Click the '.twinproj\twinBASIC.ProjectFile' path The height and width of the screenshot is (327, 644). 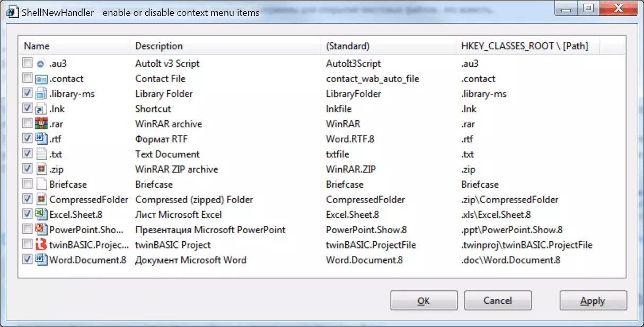pyautogui.click(x=527, y=245)
